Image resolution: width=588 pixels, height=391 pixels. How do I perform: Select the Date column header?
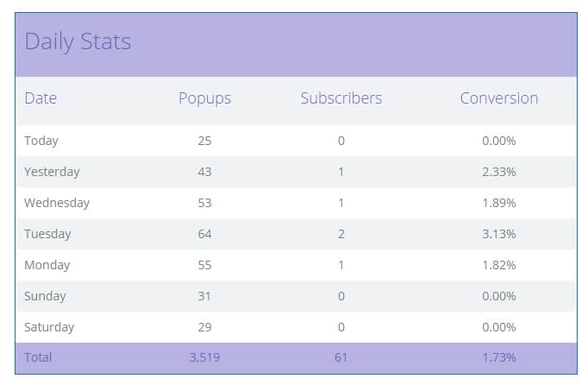pyautogui.click(x=41, y=98)
